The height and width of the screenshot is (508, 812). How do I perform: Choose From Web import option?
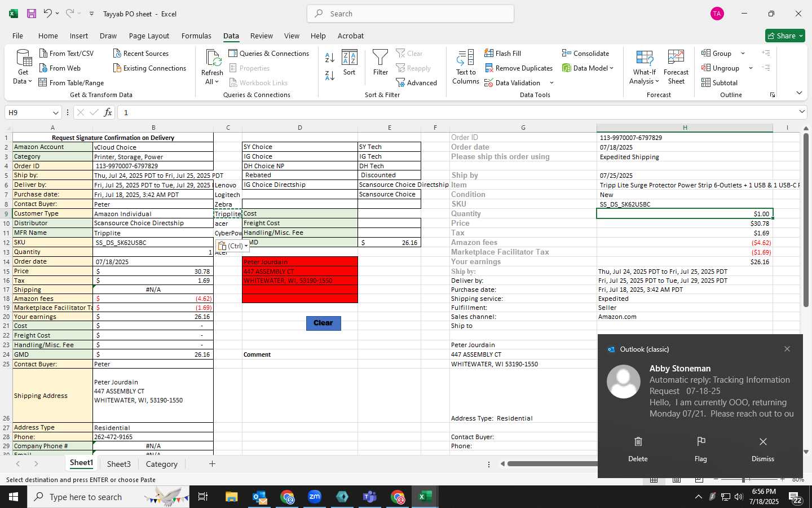pyautogui.click(x=60, y=68)
